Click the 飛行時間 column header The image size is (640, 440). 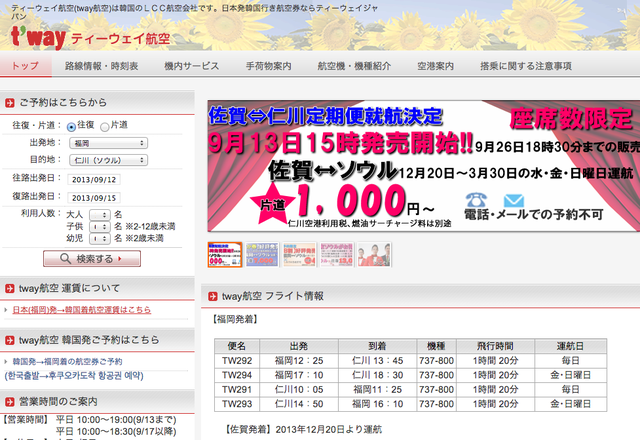(x=496, y=346)
